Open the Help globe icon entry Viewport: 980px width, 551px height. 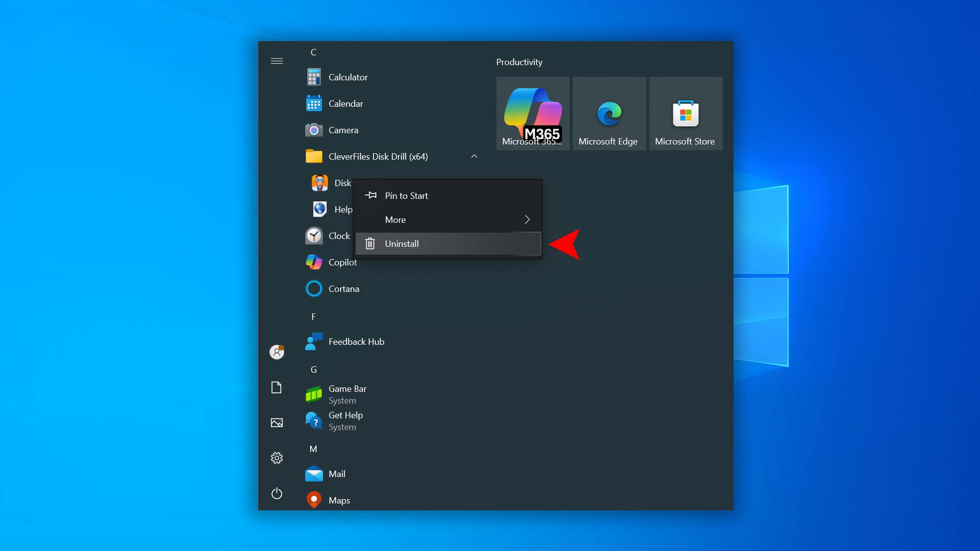pos(319,209)
